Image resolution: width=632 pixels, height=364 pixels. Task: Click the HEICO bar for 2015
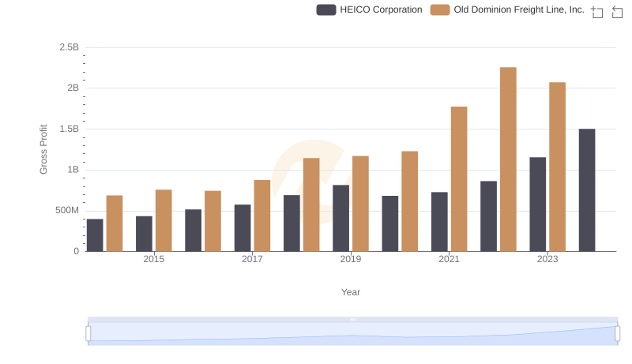[x=144, y=234]
